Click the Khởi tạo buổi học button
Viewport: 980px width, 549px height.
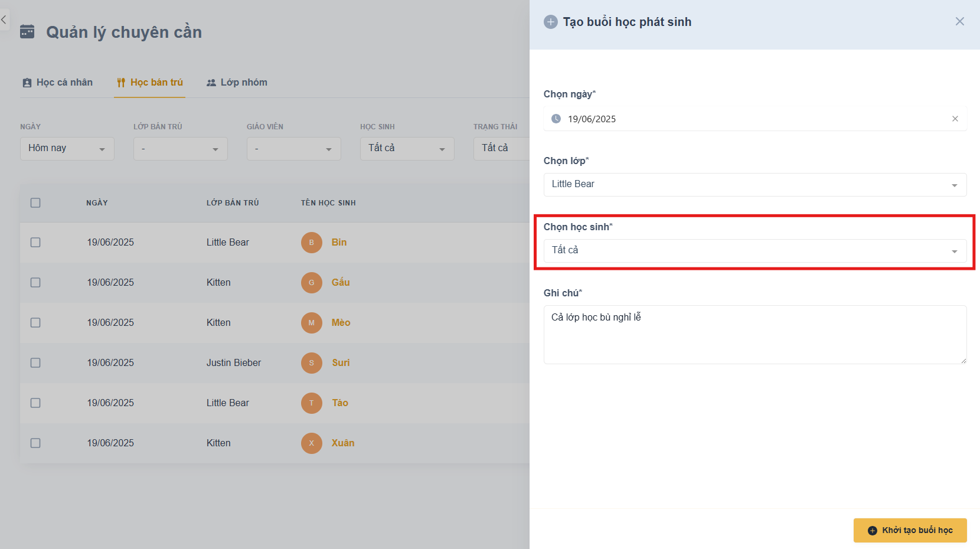tap(910, 530)
